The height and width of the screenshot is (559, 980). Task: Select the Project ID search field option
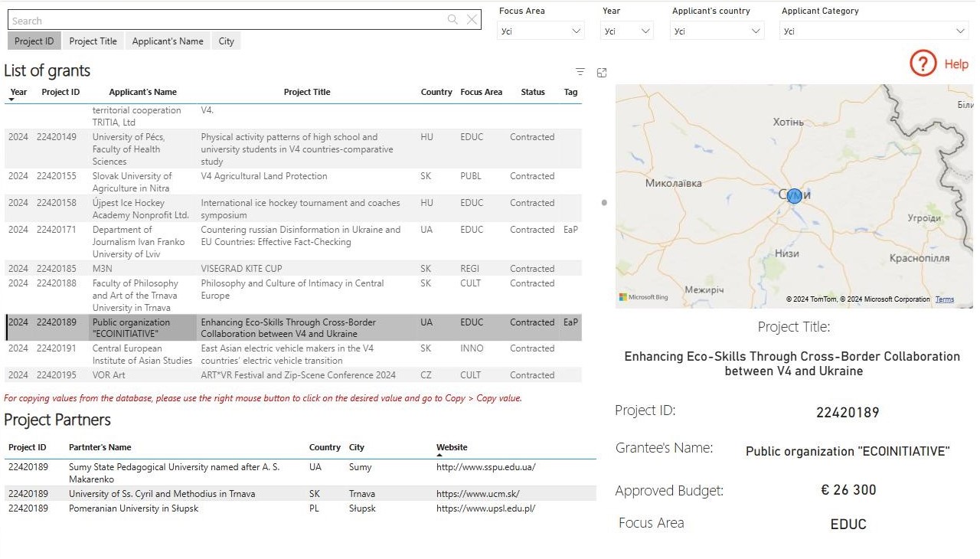point(34,41)
